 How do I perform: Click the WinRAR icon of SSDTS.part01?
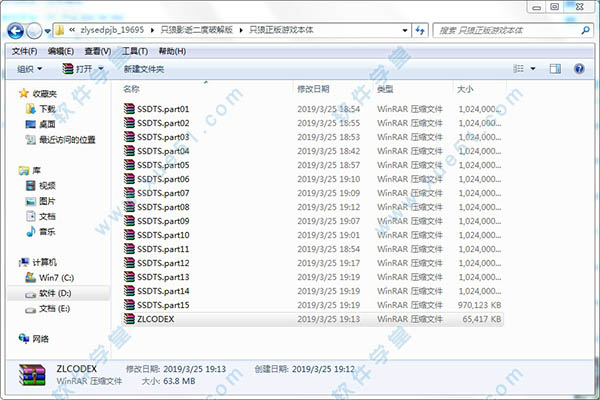coord(130,109)
